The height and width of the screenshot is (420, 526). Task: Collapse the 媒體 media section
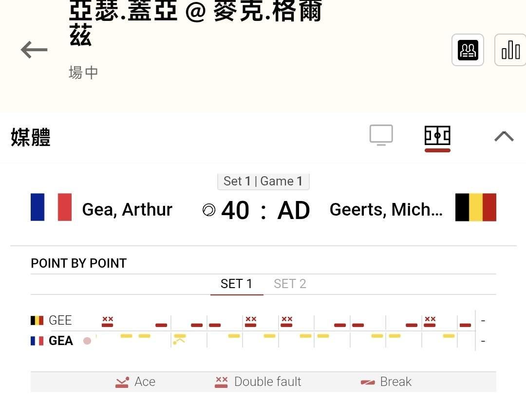tap(504, 136)
